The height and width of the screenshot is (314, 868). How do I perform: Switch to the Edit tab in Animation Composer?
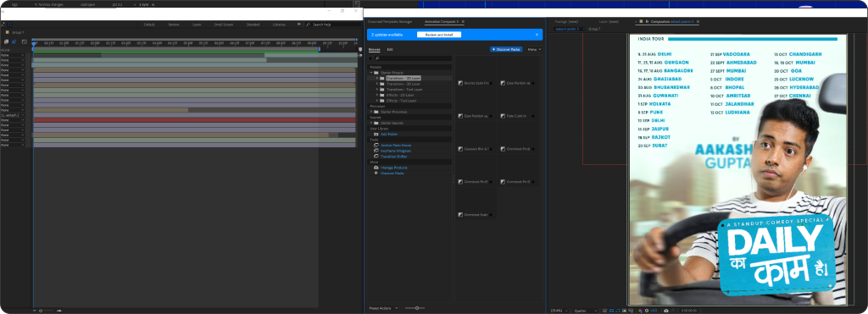pos(390,49)
